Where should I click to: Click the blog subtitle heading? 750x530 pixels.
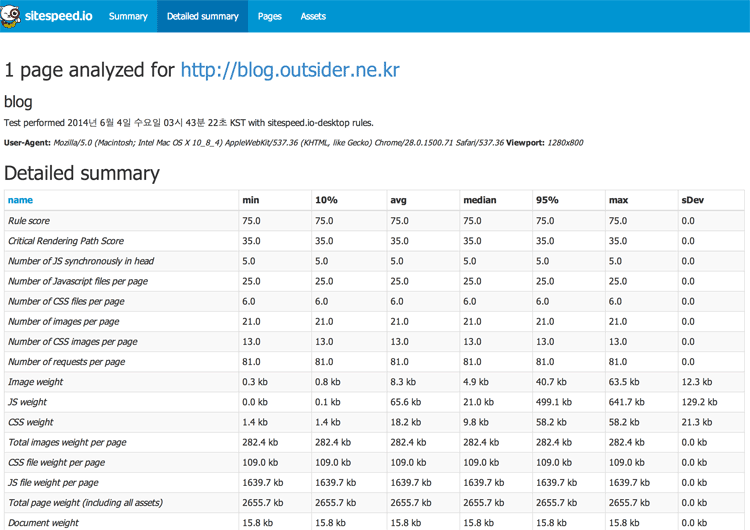point(18,101)
